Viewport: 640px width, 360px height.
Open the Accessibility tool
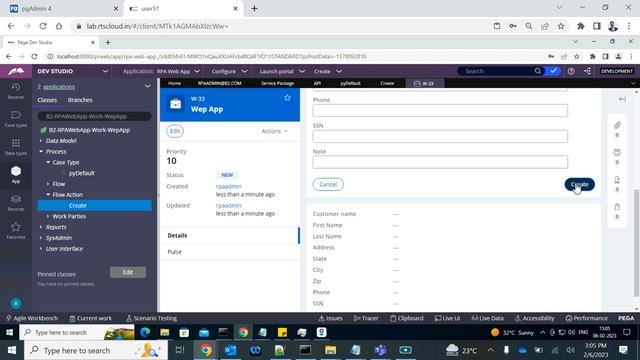(x=534, y=318)
